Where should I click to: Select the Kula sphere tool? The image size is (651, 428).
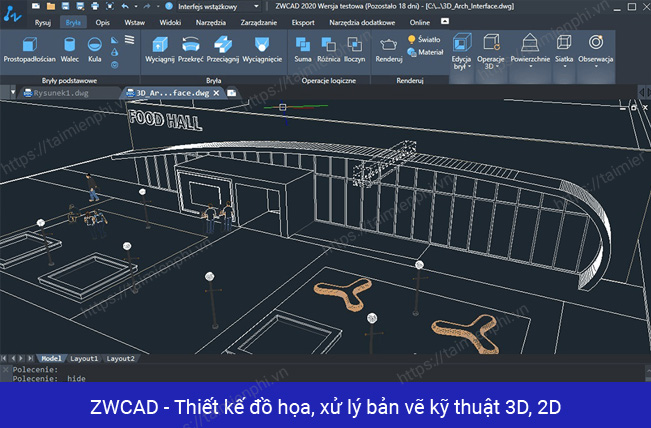[95, 49]
